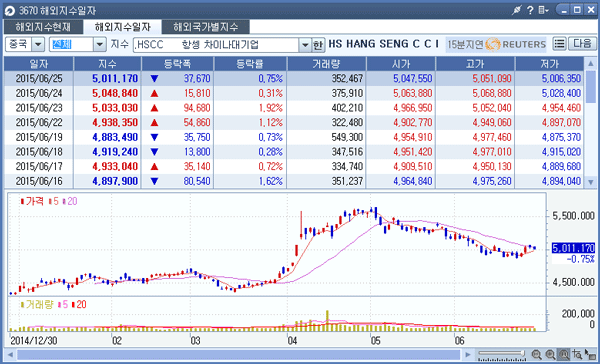Click the 한 language toggle button

318,45
